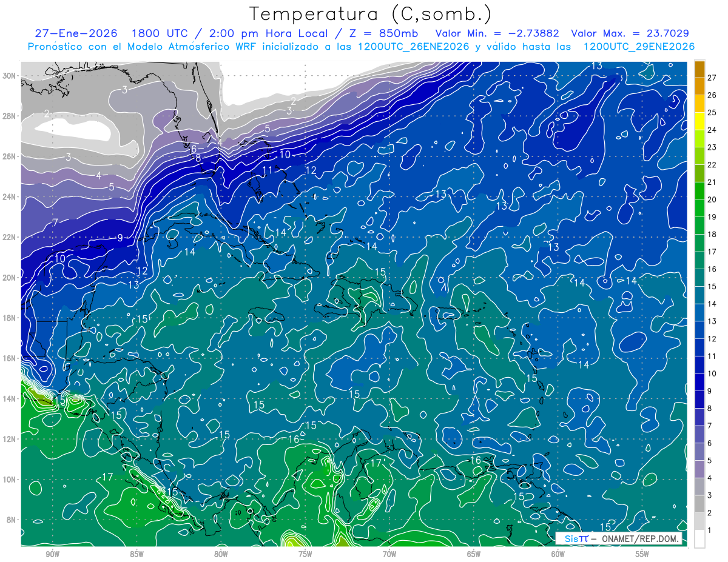Click the '14N' latitude axis label
This screenshot has height=562, width=728.
pyautogui.click(x=8, y=399)
